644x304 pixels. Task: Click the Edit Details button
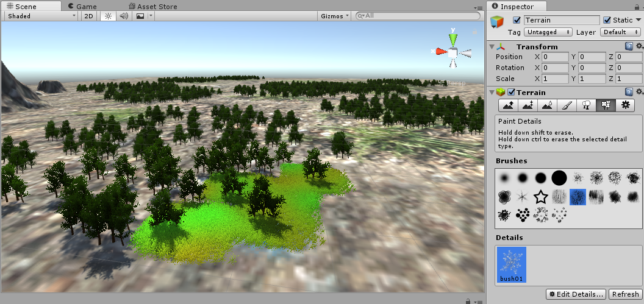point(576,294)
